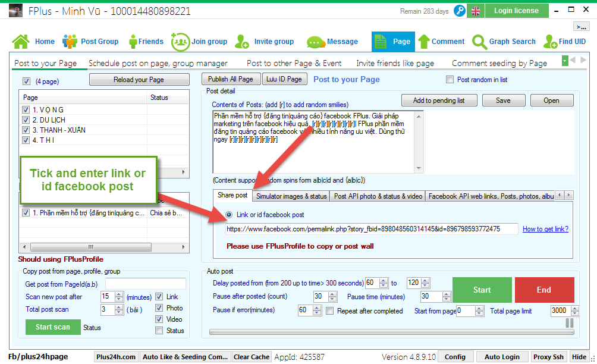
Task: Open the 'How to get link?' link
Action: pos(546,229)
